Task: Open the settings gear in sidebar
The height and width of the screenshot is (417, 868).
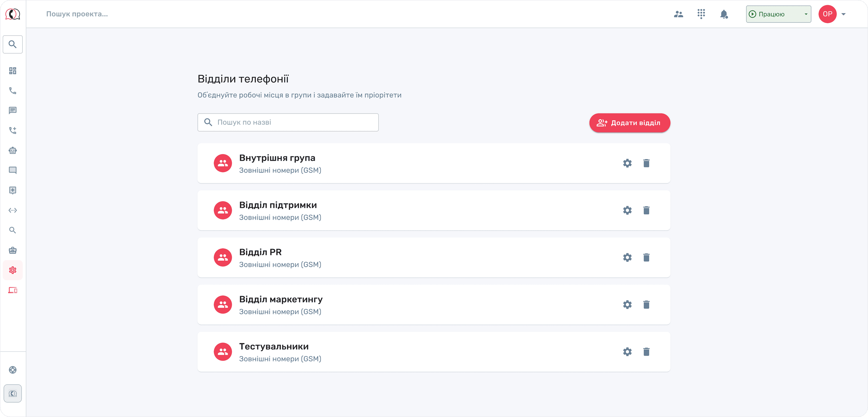Action: 12,270
